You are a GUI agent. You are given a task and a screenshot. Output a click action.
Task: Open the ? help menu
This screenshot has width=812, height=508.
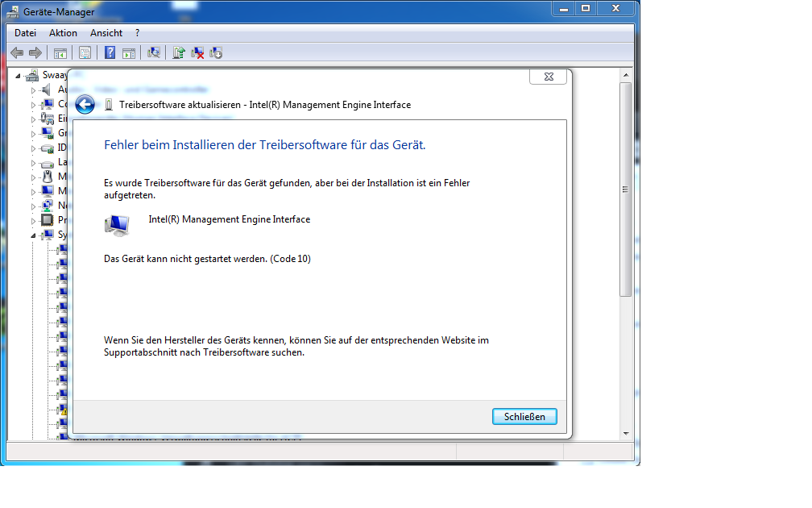point(137,33)
